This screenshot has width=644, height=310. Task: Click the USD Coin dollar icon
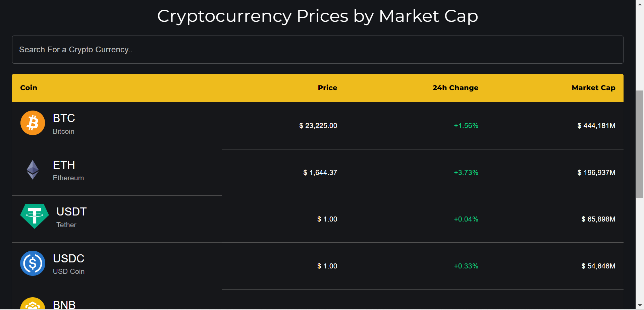tap(33, 263)
